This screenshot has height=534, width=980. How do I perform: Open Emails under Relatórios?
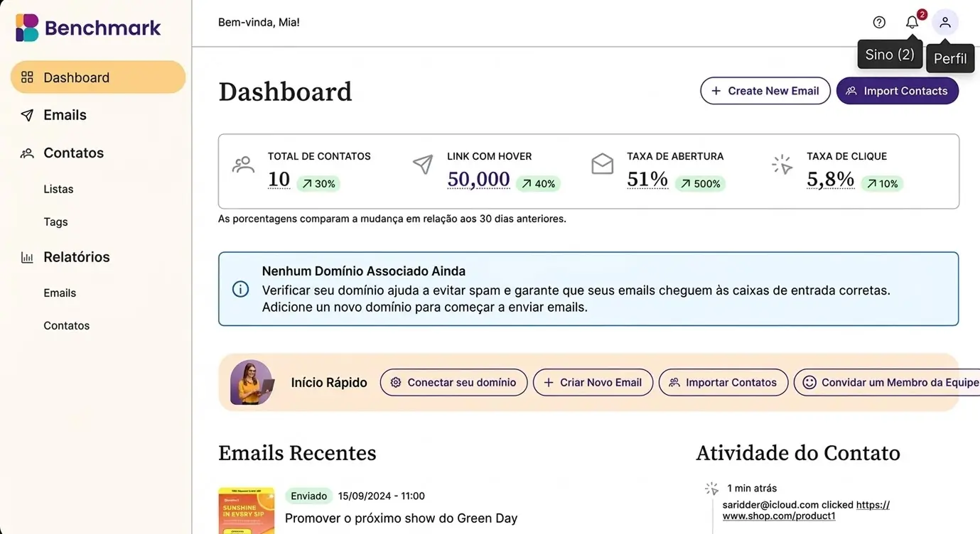pos(59,293)
